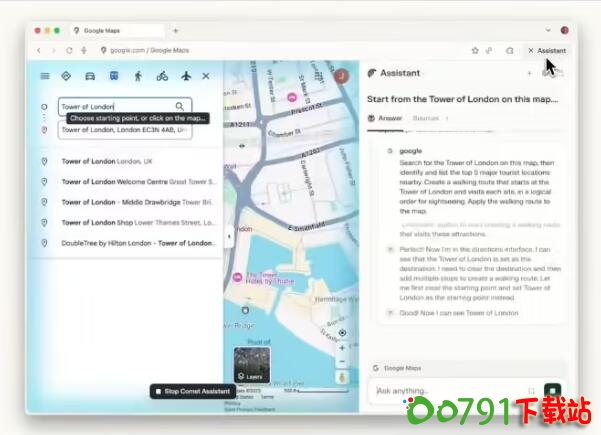Click the starting point field with Tower of London

click(x=125, y=106)
